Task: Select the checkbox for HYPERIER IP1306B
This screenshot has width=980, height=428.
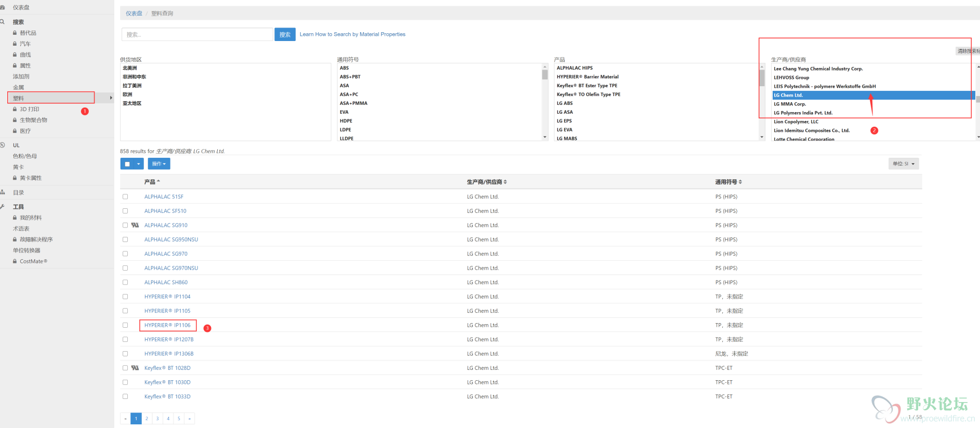Action: tap(125, 354)
